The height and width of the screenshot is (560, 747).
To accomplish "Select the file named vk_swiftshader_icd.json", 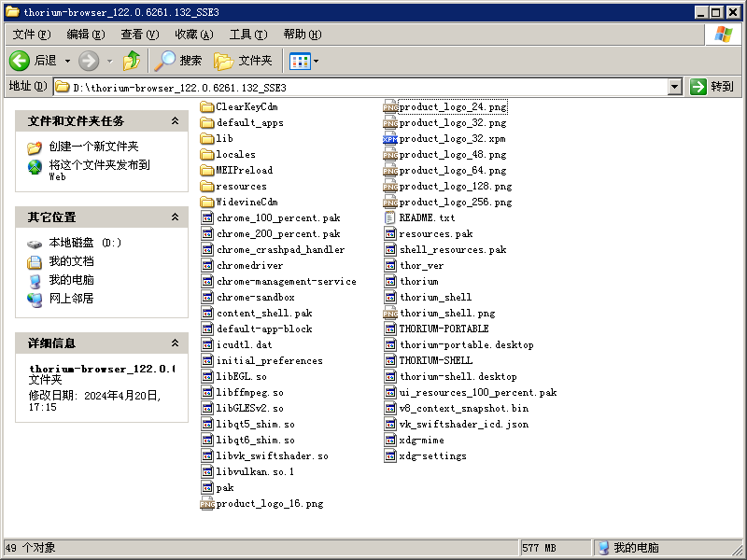I will 463,425.
